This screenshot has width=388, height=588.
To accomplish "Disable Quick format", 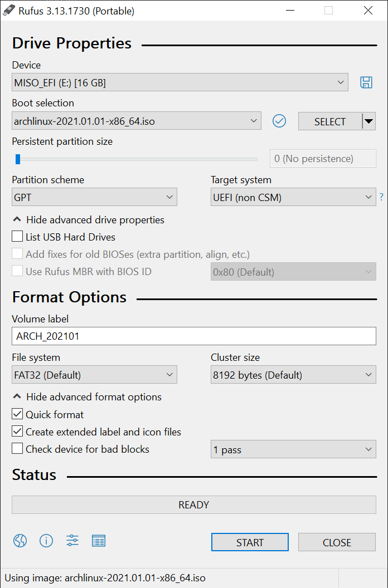I will click(17, 415).
